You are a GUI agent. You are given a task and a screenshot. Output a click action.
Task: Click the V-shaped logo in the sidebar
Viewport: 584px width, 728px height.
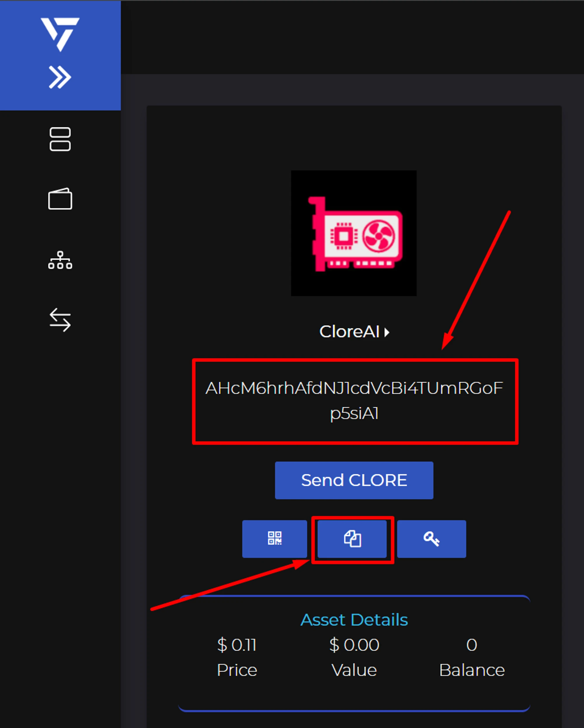60,34
